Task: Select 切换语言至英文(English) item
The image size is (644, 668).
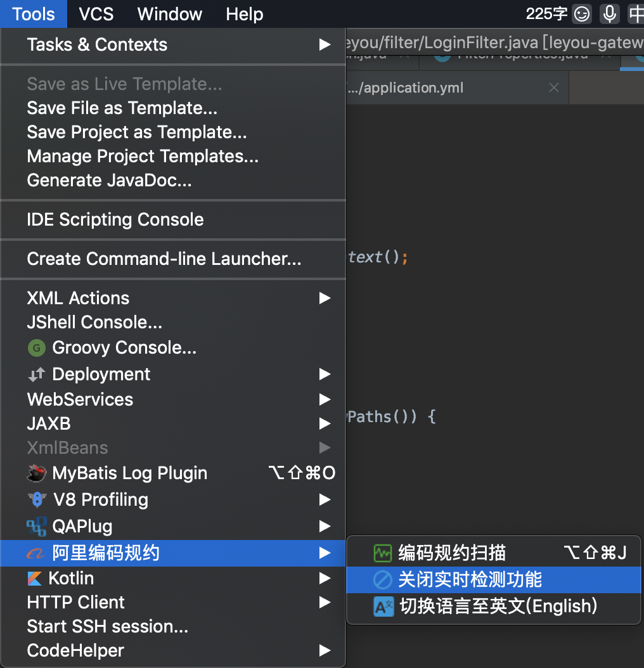Action: (x=494, y=607)
